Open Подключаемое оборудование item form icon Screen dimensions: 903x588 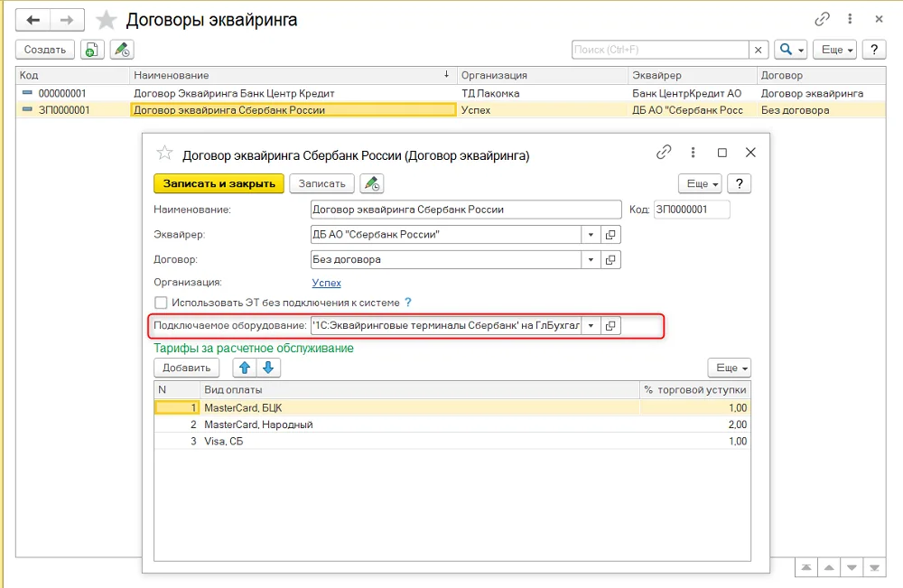(x=610, y=326)
